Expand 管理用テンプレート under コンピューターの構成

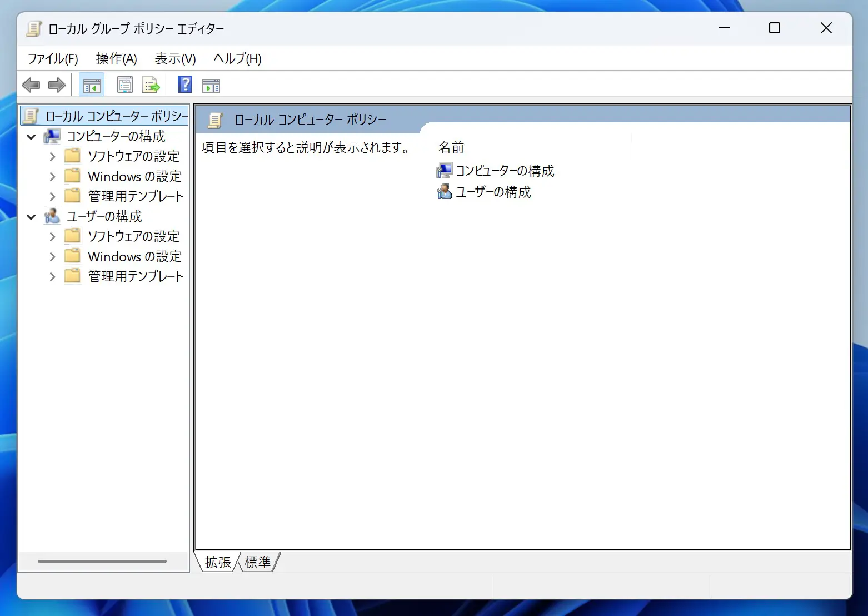(52, 197)
